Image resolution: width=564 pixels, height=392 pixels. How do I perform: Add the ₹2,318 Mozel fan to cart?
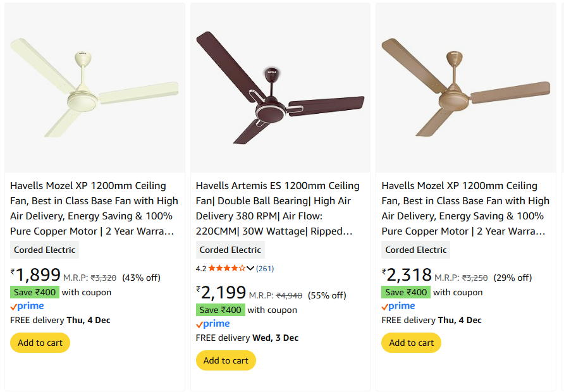coord(411,343)
